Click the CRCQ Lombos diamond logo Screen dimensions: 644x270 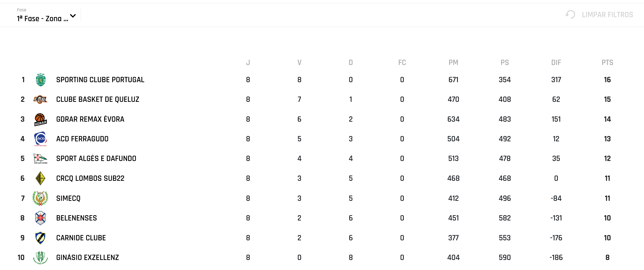[x=40, y=178]
